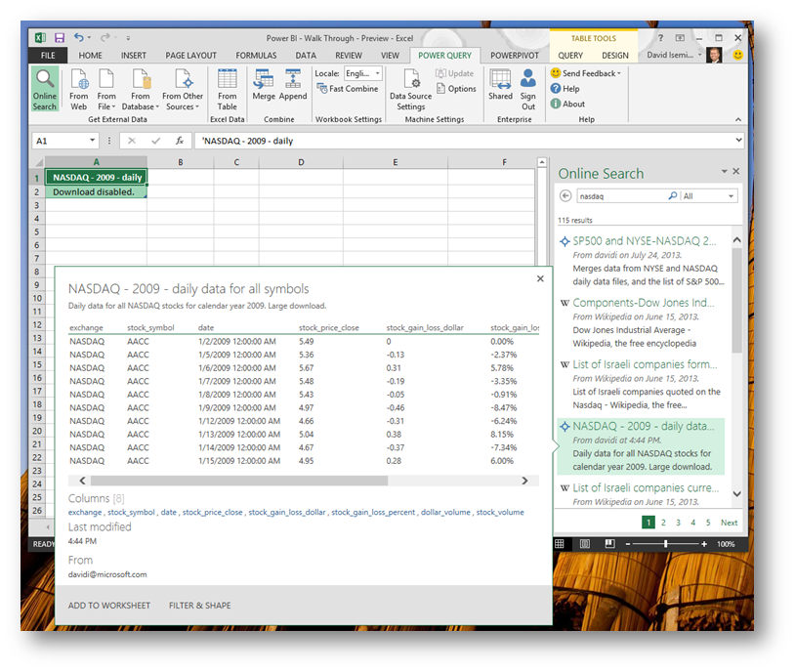Open About Power Query
The image size is (795, 672).
(567, 104)
